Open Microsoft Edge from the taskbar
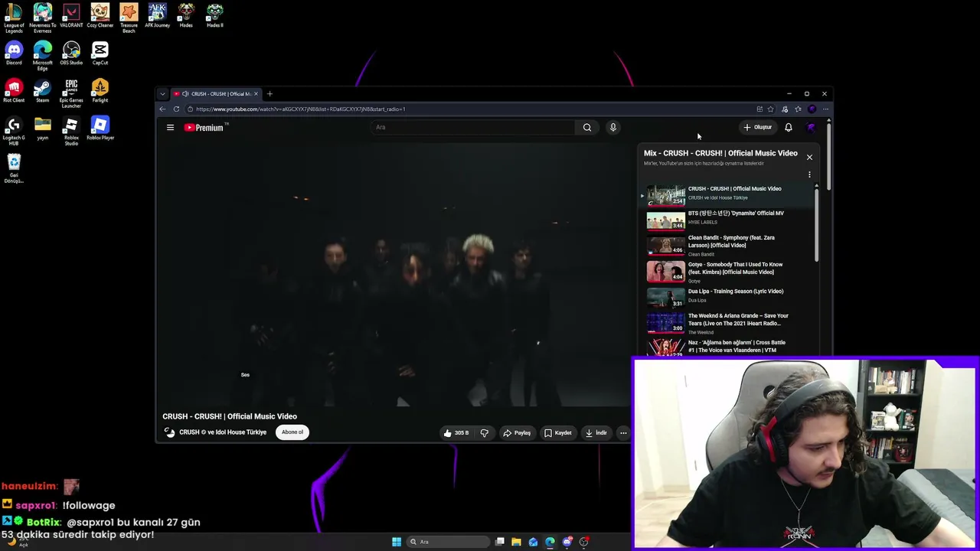Image resolution: width=980 pixels, height=551 pixels. point(550,542)
